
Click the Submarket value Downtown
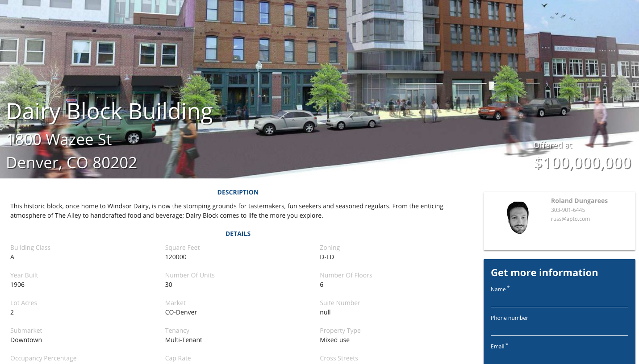pyautogui.click(x=26, y=340)
